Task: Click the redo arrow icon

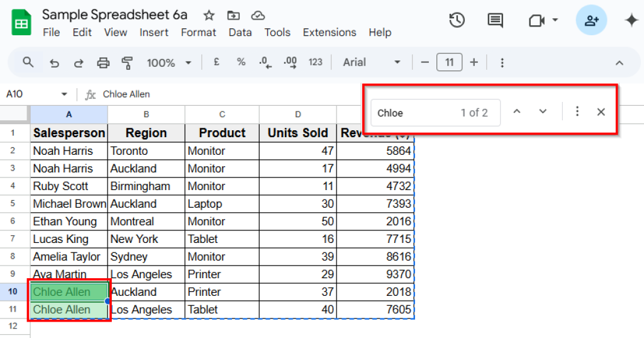Action: coord(79,62)
